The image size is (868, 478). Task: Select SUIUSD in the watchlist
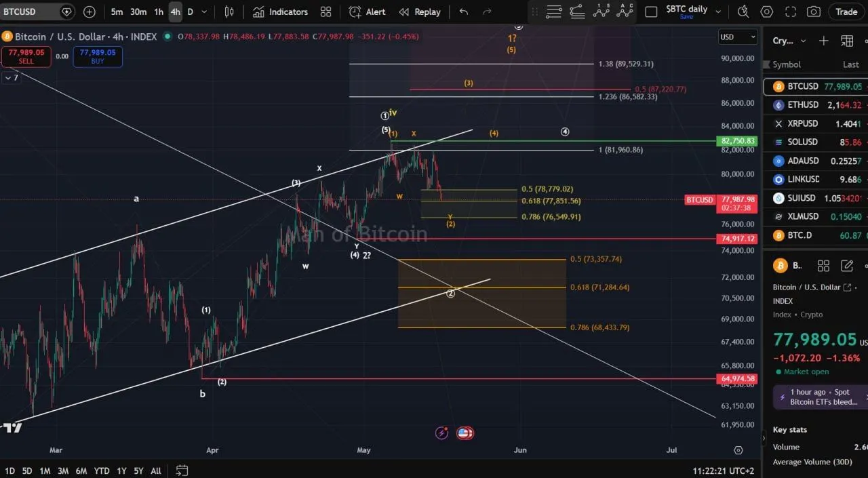(816, 198)
